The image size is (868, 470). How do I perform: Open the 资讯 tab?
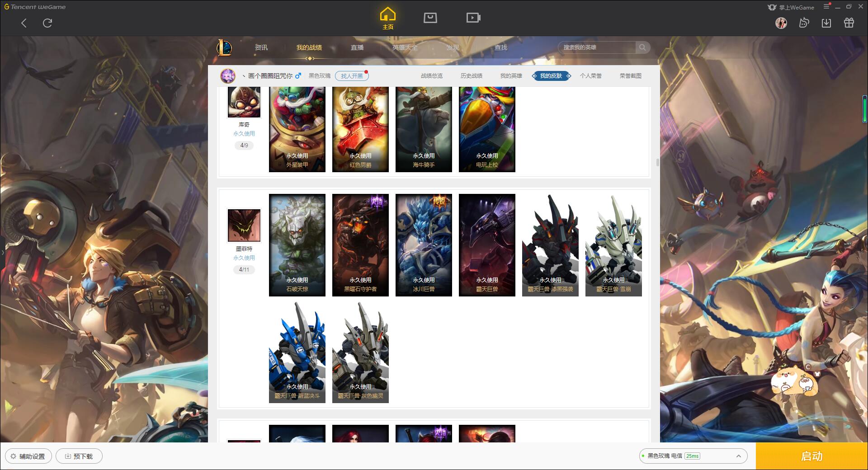(261, 47)
